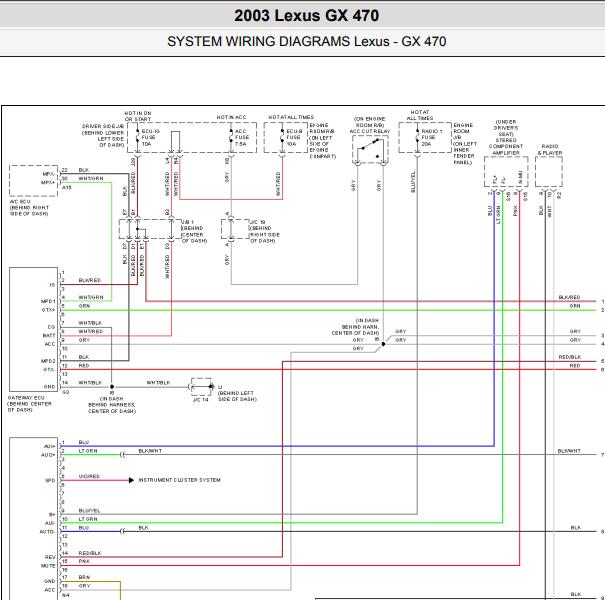This screenshot has height=600, width=605.
Task: Click 'SYSTEM WIRING DIAGRAMS Lexus - GX 470' subtitle
Action: point(306,41)
